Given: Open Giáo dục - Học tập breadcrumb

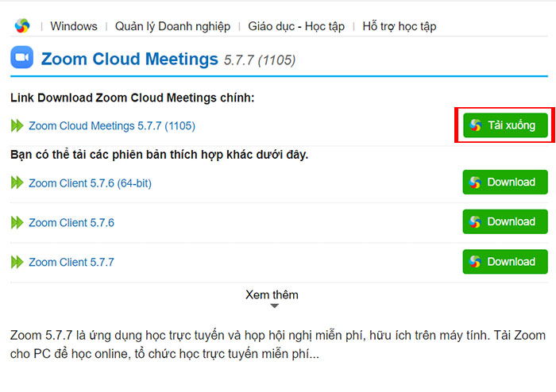Looking at the screenshot, I should (296, 26).
